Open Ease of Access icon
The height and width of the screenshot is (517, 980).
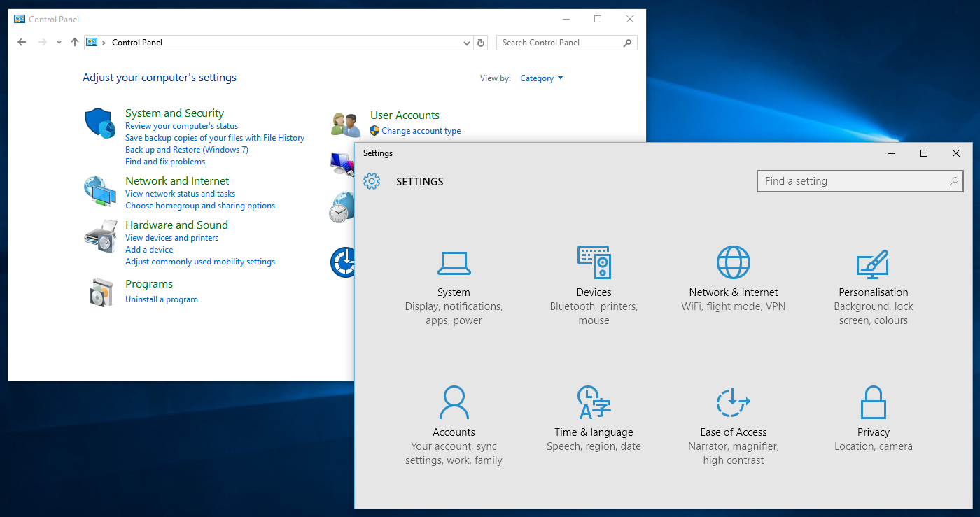click(x=733, y=402)
